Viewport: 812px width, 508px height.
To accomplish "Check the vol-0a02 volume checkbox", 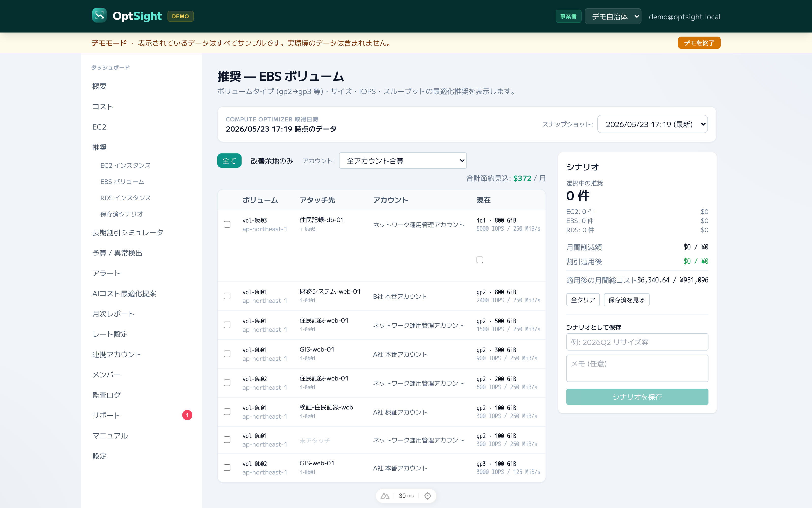I will coord(227,383).
